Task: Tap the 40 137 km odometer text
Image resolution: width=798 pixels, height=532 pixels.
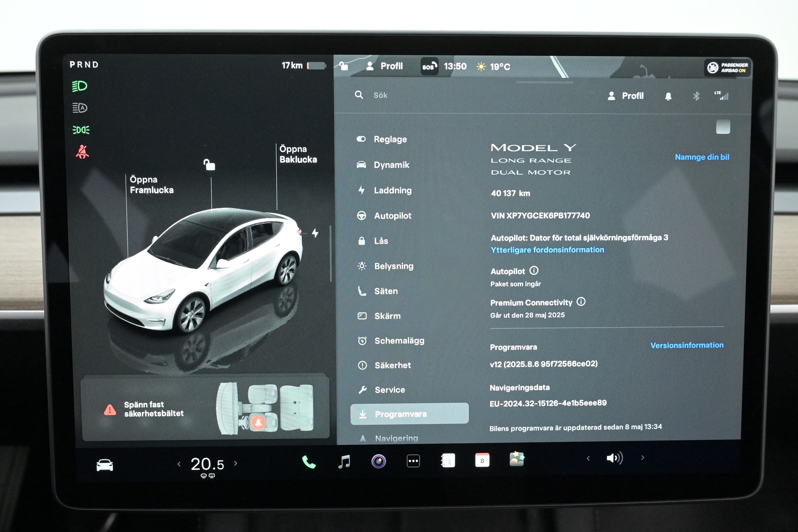Action: pyautogui.click(x=511, y=193)
